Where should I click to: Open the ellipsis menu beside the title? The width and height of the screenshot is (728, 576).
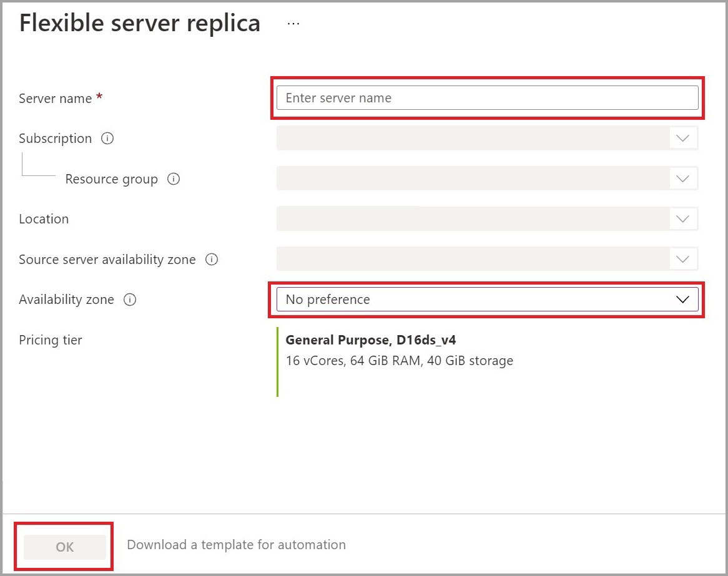click(x=293, y=22)
